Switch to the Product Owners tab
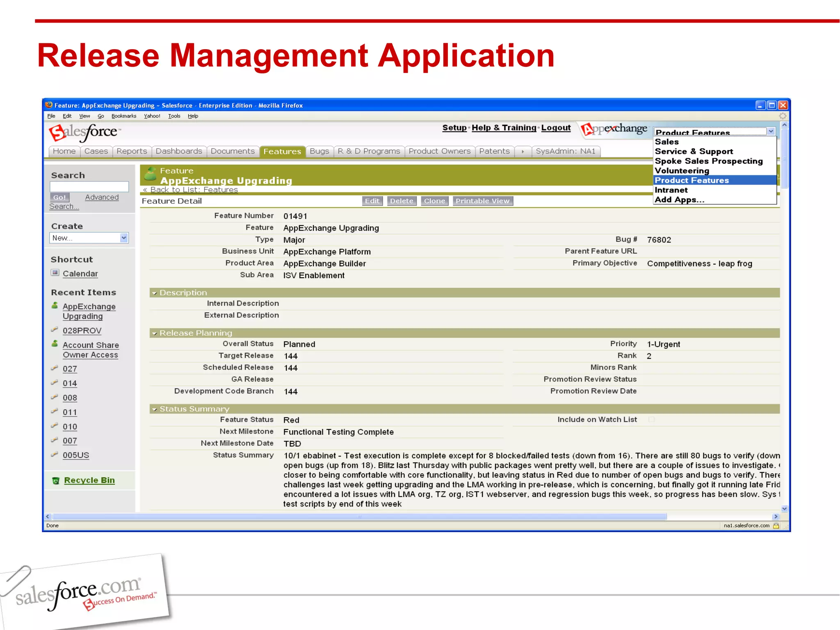The image size is (840, 630). coord(440,151)
